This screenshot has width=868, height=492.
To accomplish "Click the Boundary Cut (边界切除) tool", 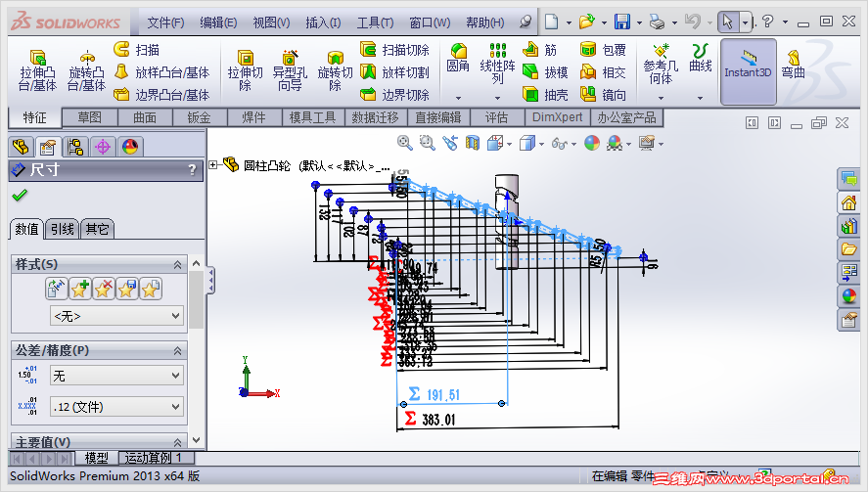I will tap(394, 95).
